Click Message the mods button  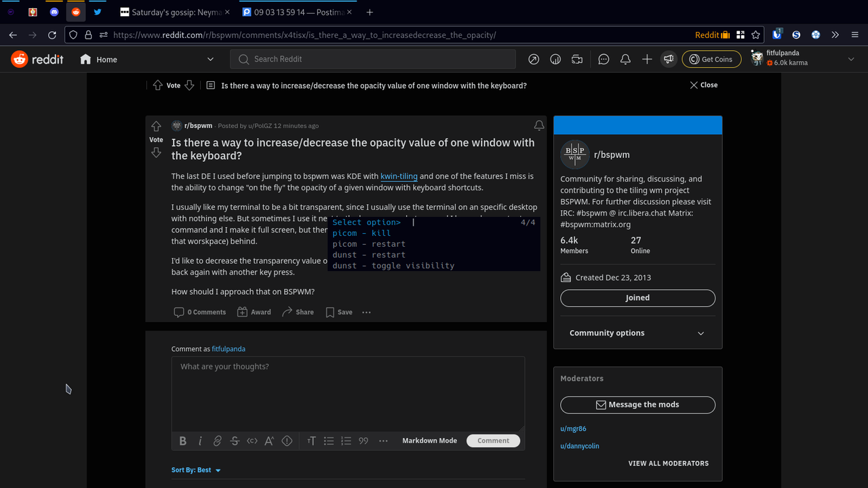click(637, 405)
